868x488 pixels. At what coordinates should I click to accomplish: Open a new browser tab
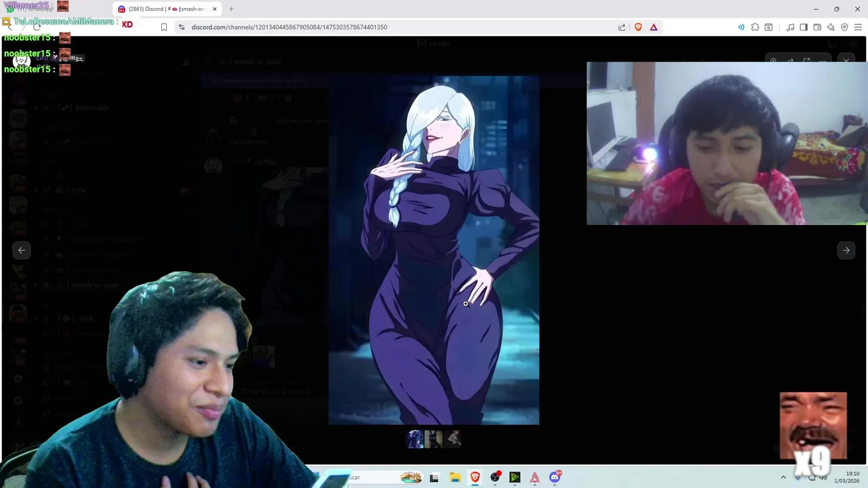(231, 9)
